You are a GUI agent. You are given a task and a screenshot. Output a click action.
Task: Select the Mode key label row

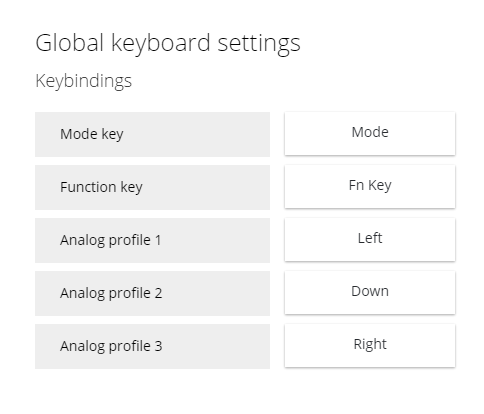(152, 134)
